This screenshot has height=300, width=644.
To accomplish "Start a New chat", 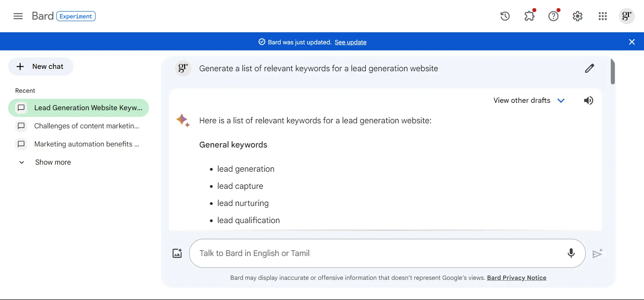I will point(41,67).
